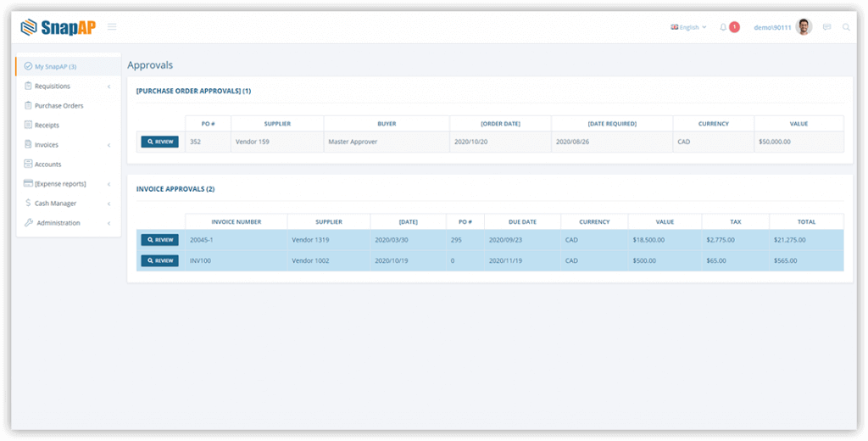
Task: Expand the Administration submenu chevron
Action: click(109, 223)
